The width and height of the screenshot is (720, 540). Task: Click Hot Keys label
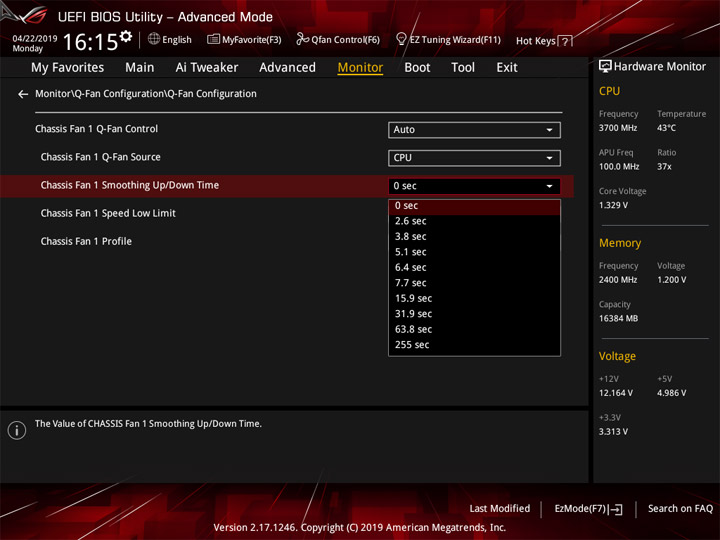[x=536, y=41]
